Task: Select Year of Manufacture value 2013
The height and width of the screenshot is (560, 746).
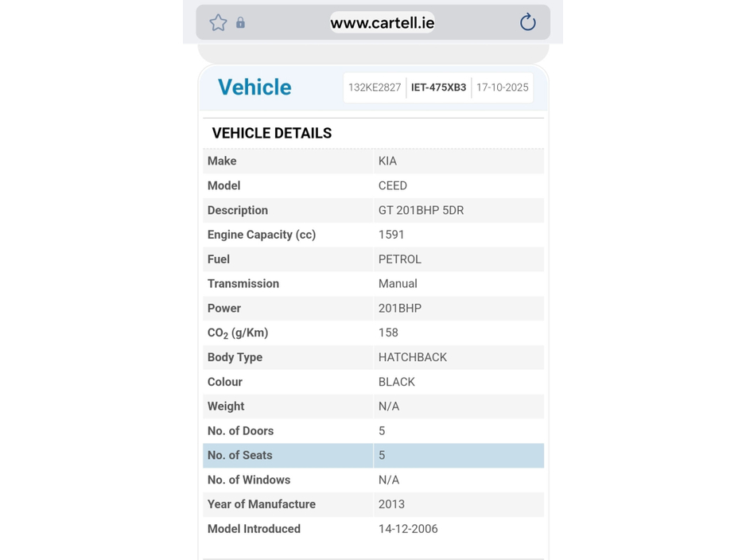Action: [x=391, y=504]
